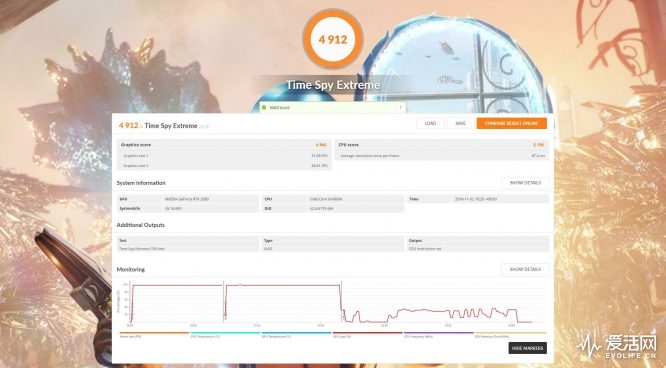The width and height of the screenshot is (666, 368).
Task: Click the HIDE MARKERS button
Action: pos(527,348)
